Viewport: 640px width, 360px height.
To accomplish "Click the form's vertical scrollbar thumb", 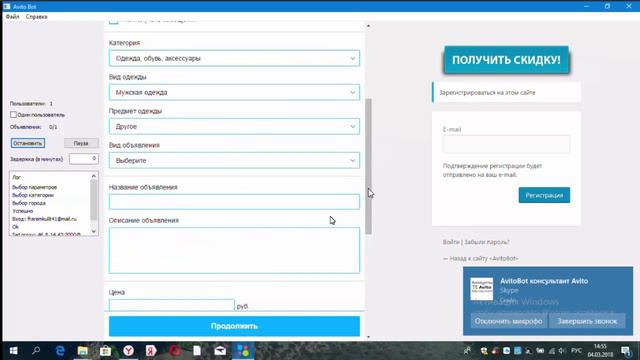I will pos(369,166).
